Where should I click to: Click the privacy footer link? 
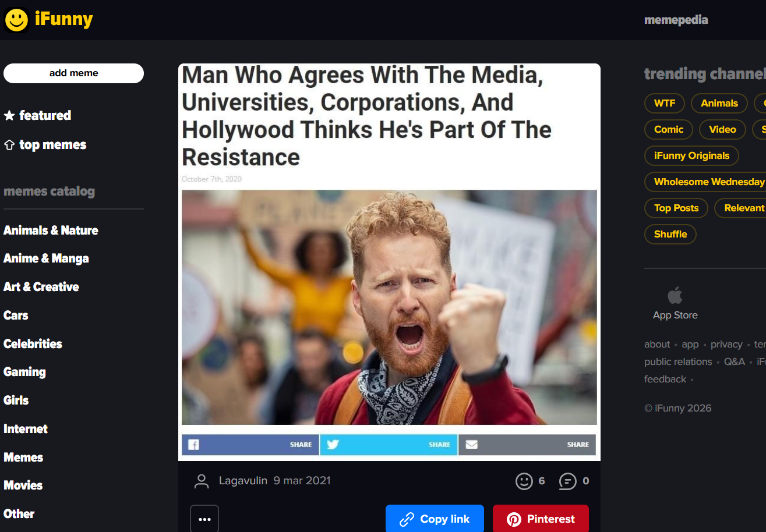[726, 344]
